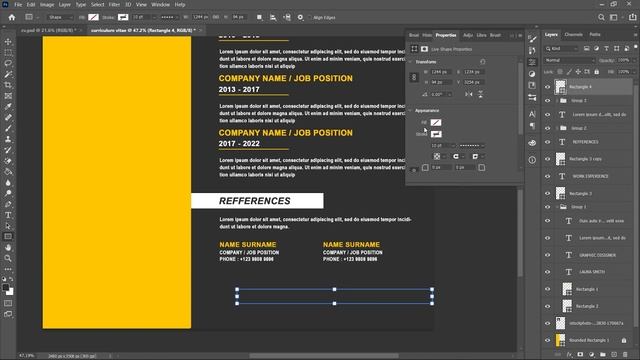Click the link width and height icon

point(414,77)
